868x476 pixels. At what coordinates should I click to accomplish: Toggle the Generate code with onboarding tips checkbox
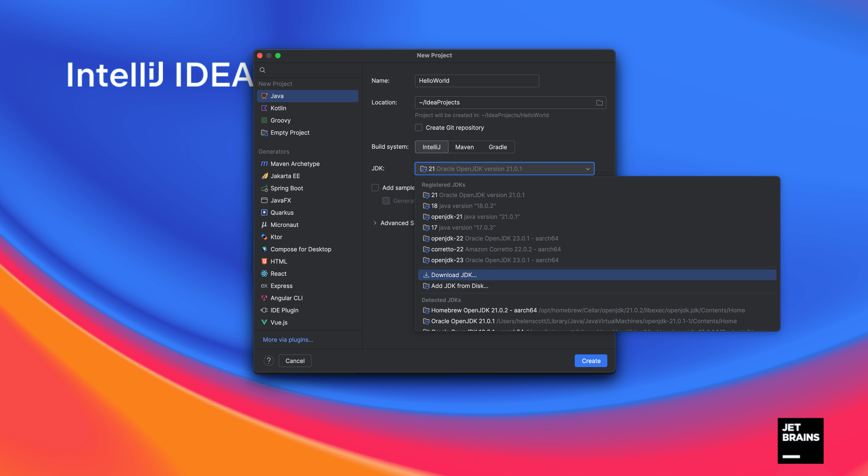tap(387, 200)
